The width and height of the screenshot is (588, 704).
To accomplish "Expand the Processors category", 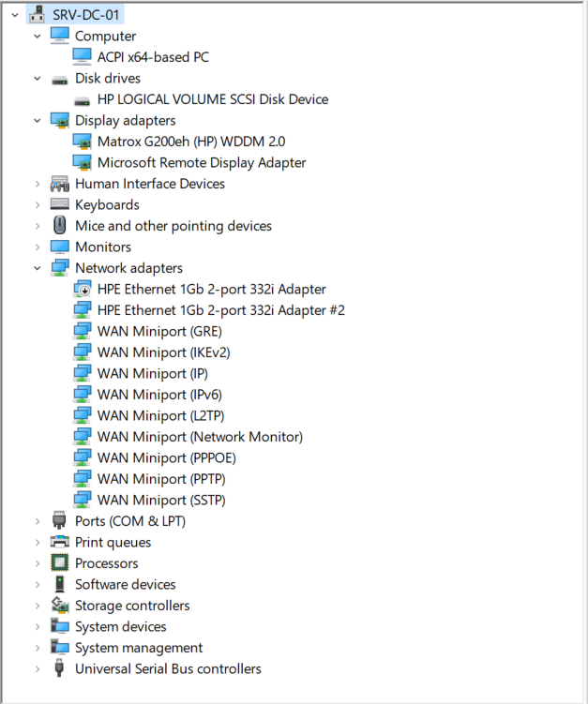I will click(x=38, y=563).
